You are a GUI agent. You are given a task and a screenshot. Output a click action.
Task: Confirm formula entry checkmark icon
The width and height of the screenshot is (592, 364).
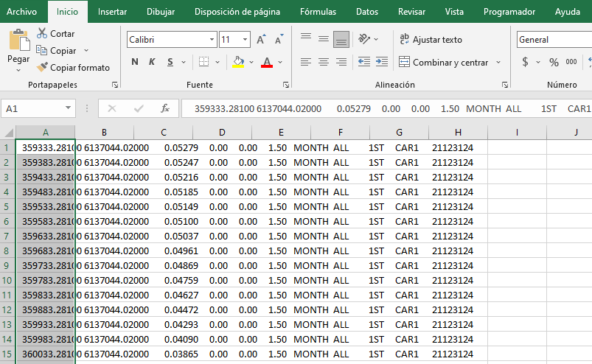coord(139,108)
